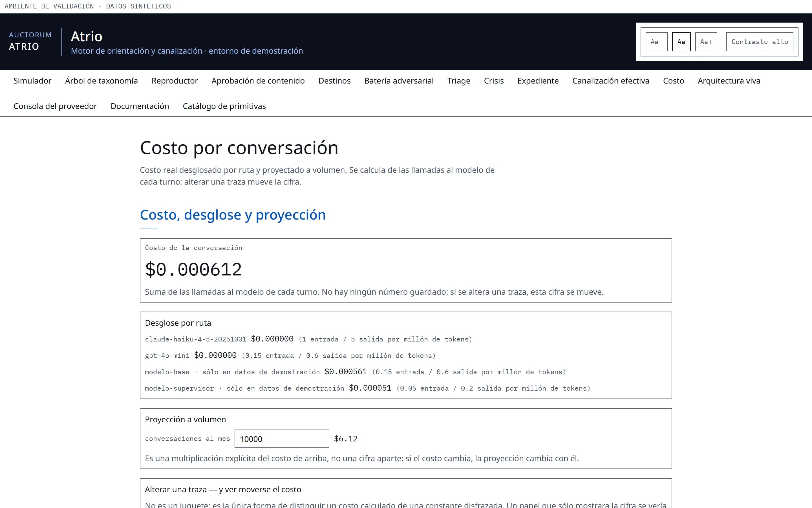Screen dimensions: 812x508
Task: Open the Destinos page
Action: click(x=334, y=81)
